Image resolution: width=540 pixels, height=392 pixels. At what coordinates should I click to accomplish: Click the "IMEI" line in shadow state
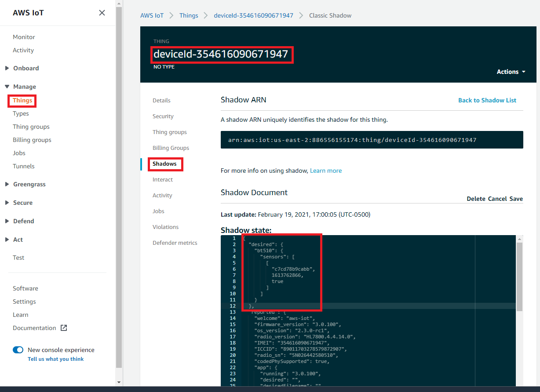click(292, 343)
